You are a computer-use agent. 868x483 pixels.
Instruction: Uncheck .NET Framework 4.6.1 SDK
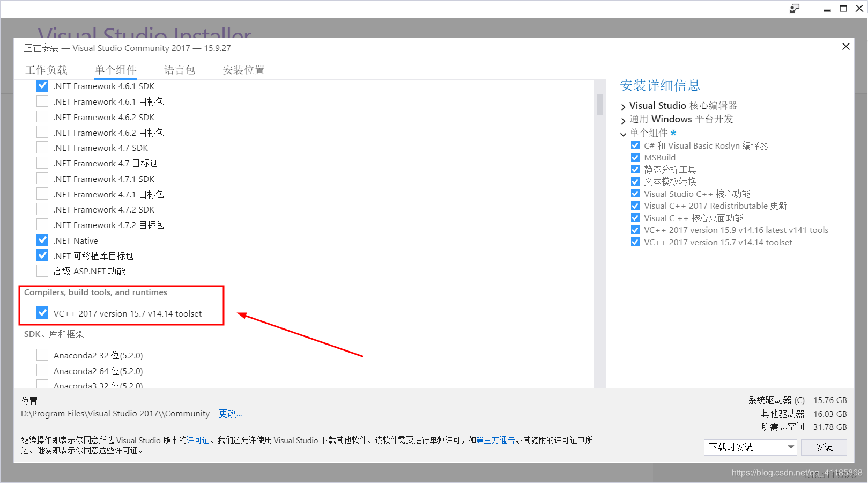(42, 86)
